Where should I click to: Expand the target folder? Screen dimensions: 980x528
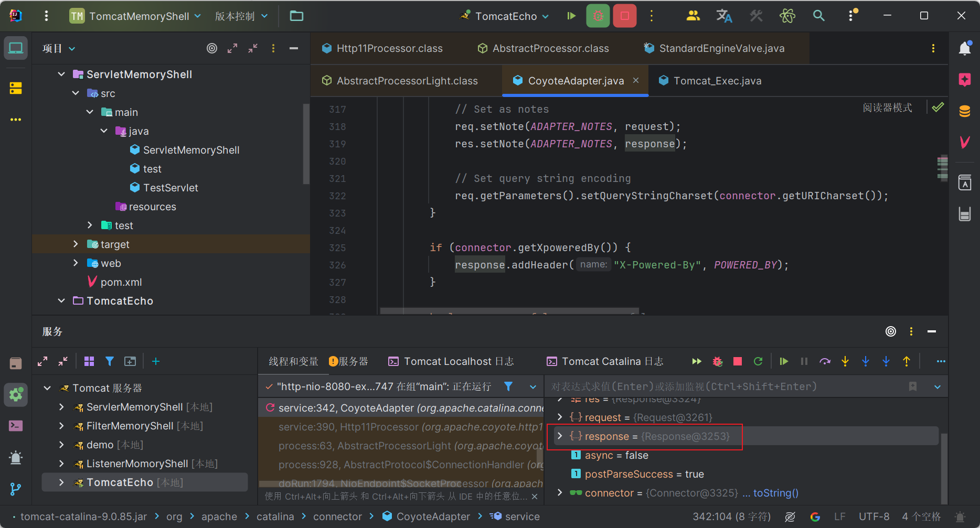click(76, 244)
